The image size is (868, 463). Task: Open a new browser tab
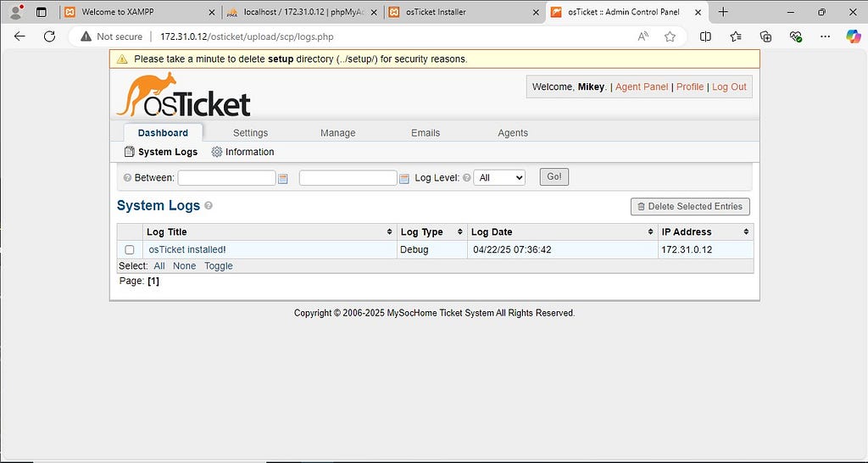(723, 12)
